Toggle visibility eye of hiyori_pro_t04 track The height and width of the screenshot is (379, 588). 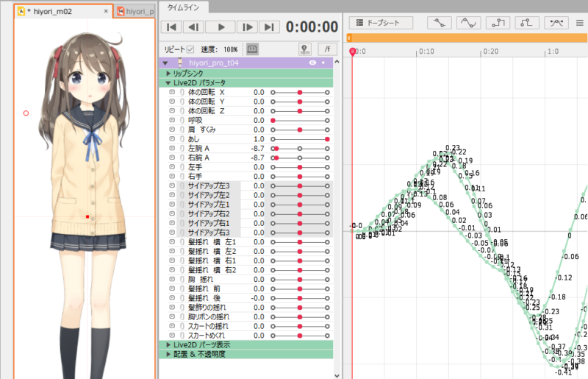(x=312, y=63)
